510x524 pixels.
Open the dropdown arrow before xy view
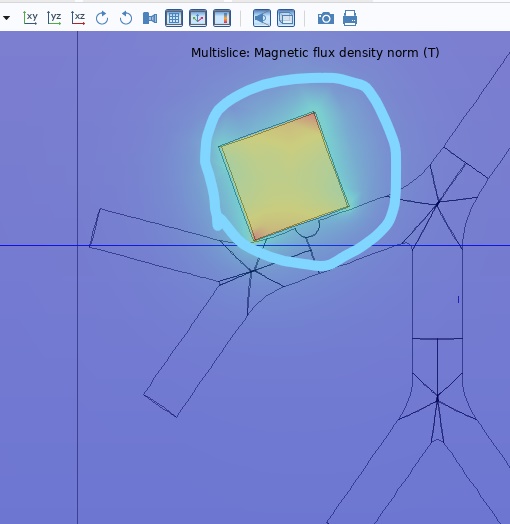coord(6,18)
